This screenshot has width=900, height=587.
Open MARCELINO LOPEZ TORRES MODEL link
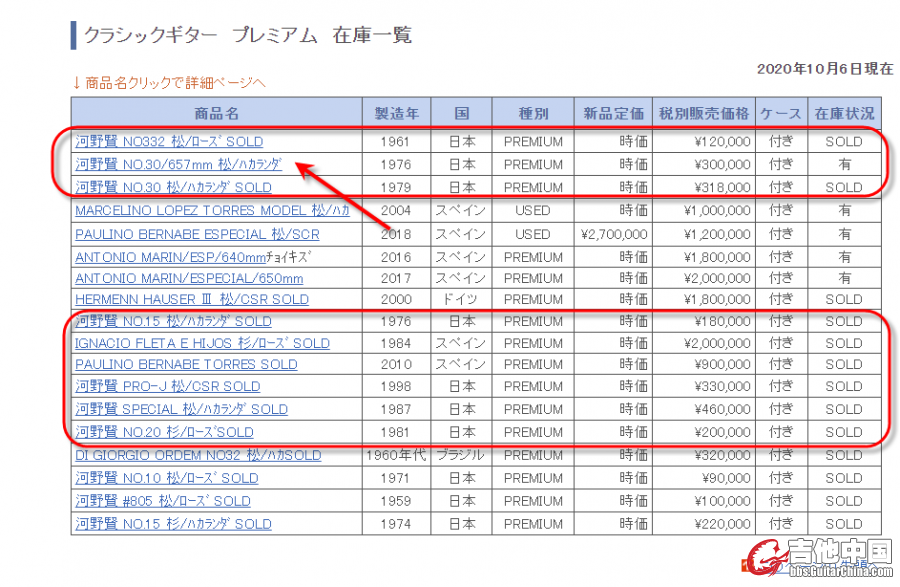(x=212, y=211)
